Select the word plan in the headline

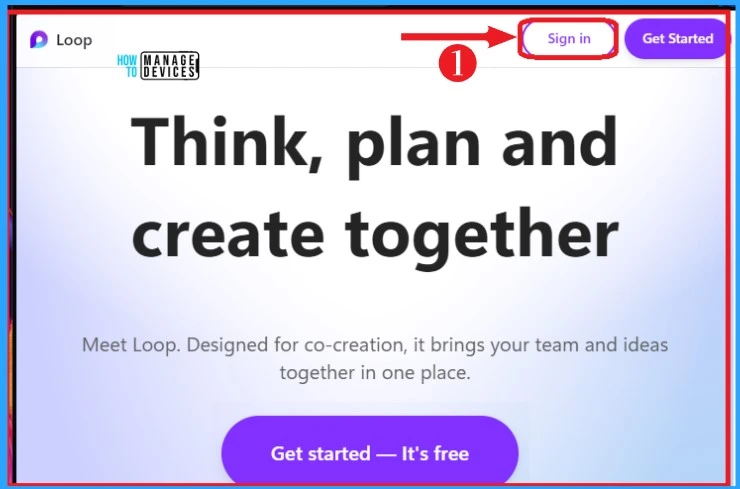tap(413, 147)
